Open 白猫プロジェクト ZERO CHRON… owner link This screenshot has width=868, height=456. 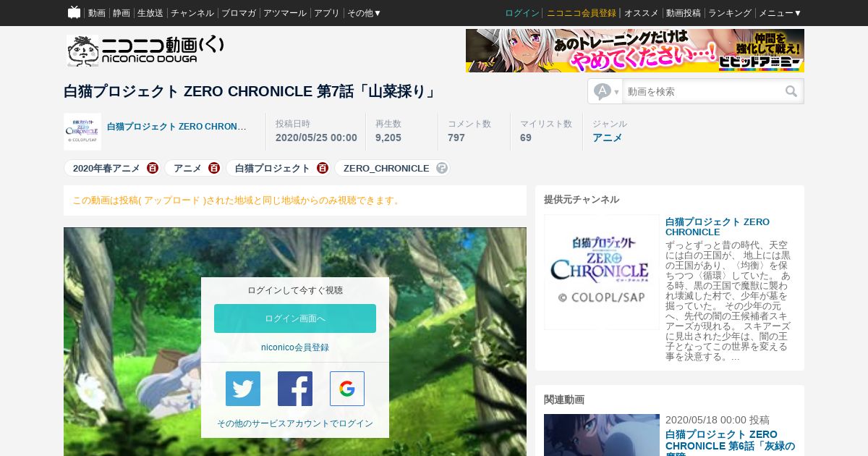[176, 127]
